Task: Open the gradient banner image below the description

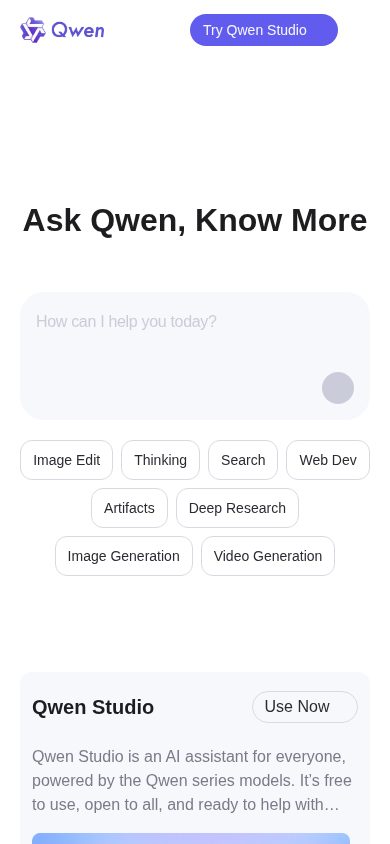Action: pos(191,839)
